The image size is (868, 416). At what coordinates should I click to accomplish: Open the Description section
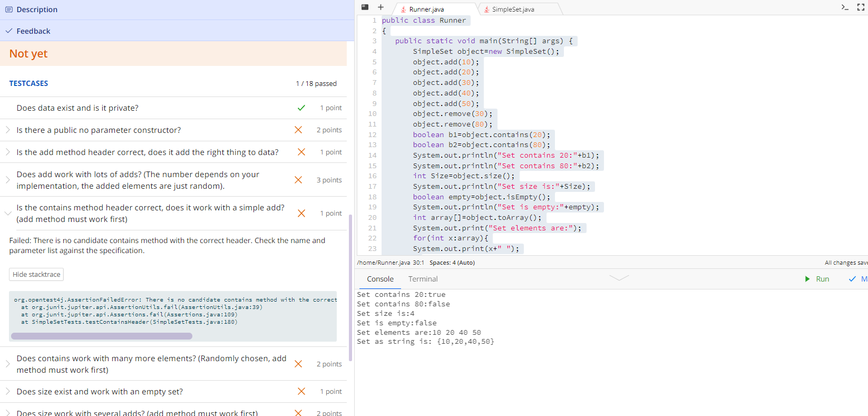click(x=177, y=9)
